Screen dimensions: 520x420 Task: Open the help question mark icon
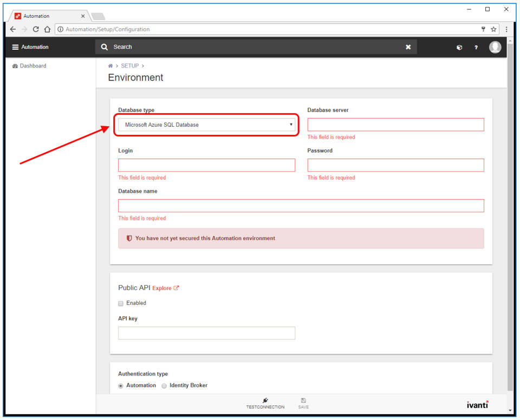pyautogui.click(x=476, y=47)
